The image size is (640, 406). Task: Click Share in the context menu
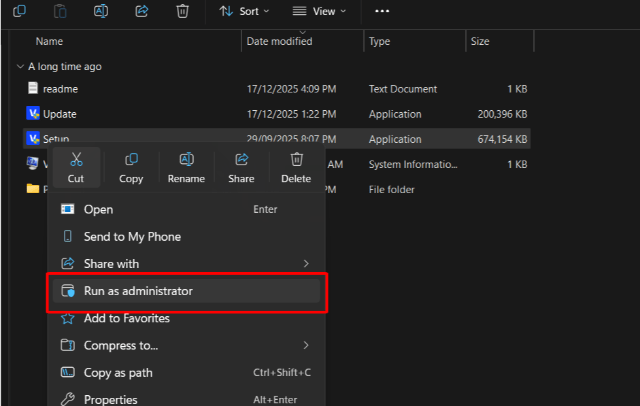241,168
